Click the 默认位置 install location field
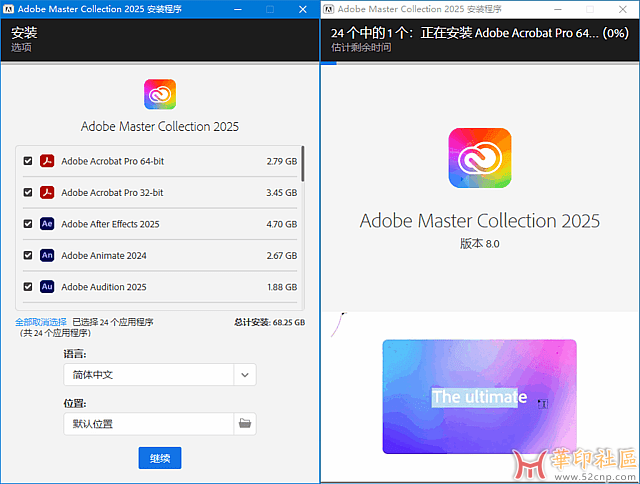 [148, 423]
